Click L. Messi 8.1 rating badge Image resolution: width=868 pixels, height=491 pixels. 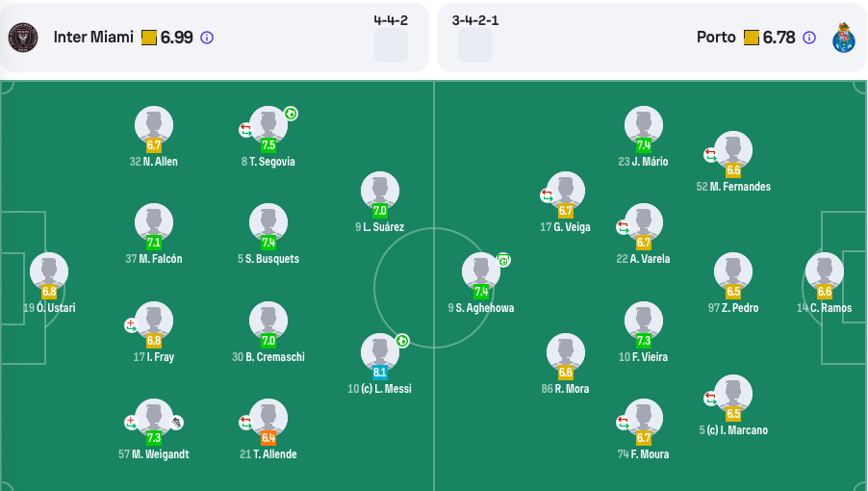pyautogui.click(x=380, y=373)
